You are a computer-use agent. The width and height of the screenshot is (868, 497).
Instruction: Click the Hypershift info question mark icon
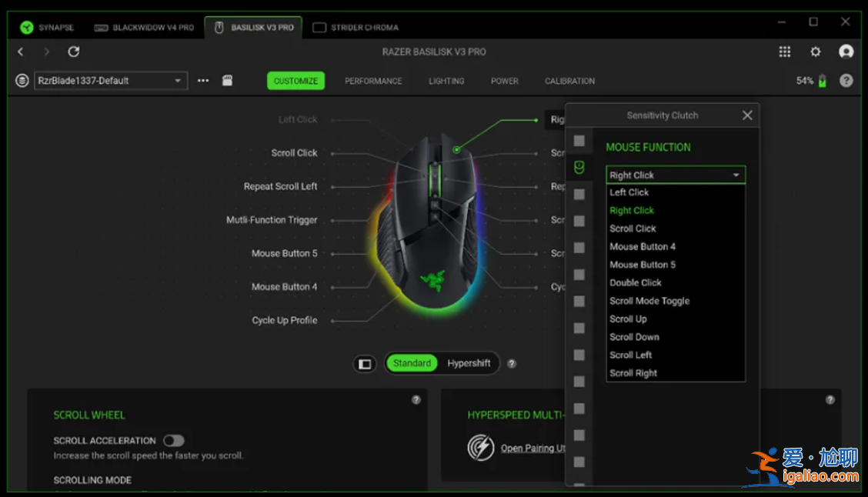[x=512, y=364]
